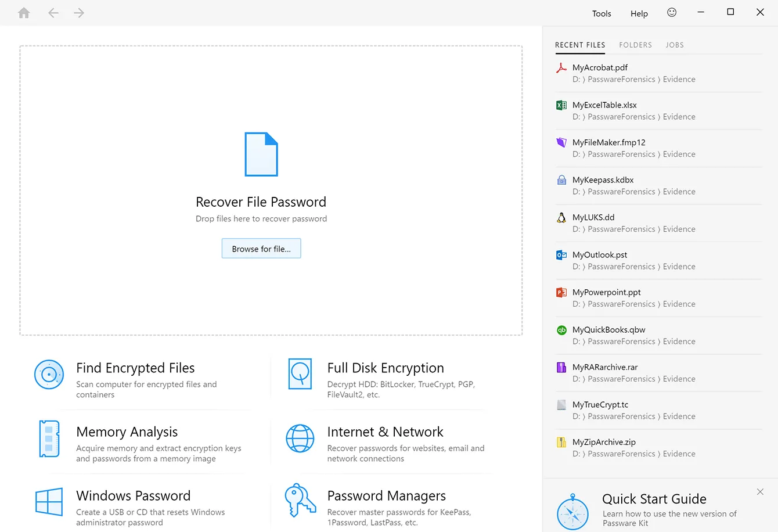Open the Help menu

[639, 13]
